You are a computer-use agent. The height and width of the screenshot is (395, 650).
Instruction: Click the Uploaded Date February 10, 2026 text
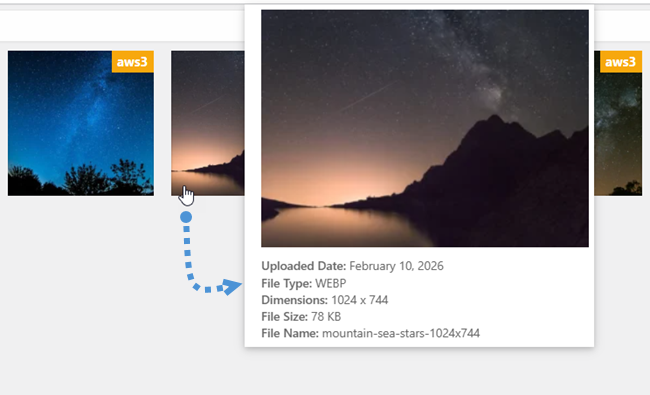(x=352, y=266)
